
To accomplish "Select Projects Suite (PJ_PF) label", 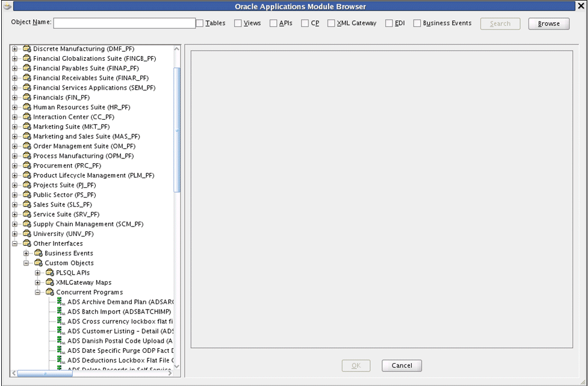I will (x=64, y=185).
